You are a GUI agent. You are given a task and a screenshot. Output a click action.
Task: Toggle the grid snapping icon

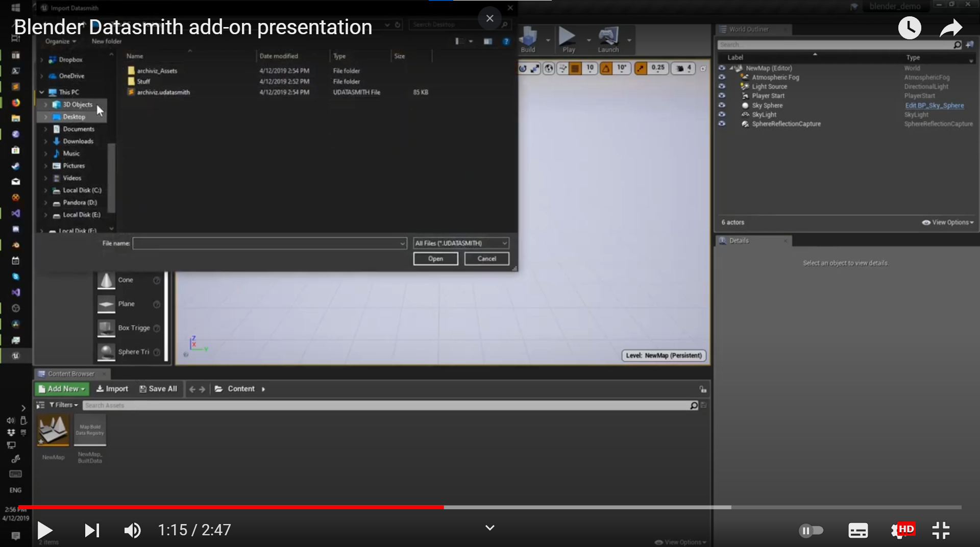coord(575,68)
